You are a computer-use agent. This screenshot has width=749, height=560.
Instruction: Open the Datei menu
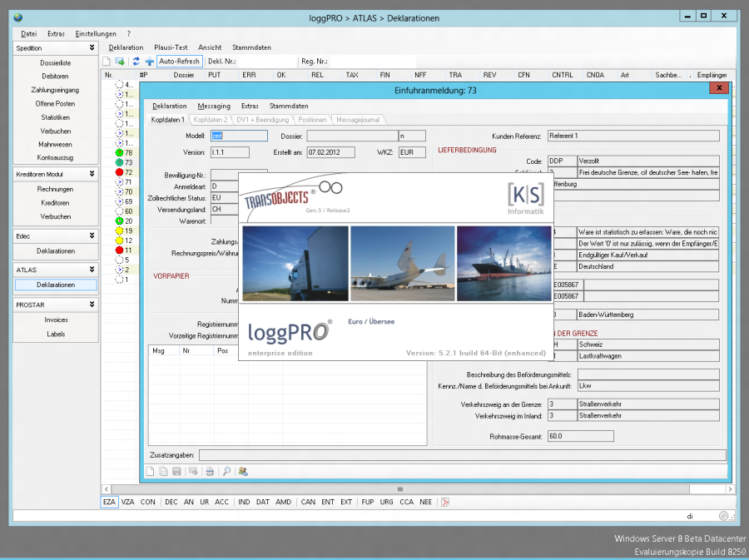click(x=28, y=34)
